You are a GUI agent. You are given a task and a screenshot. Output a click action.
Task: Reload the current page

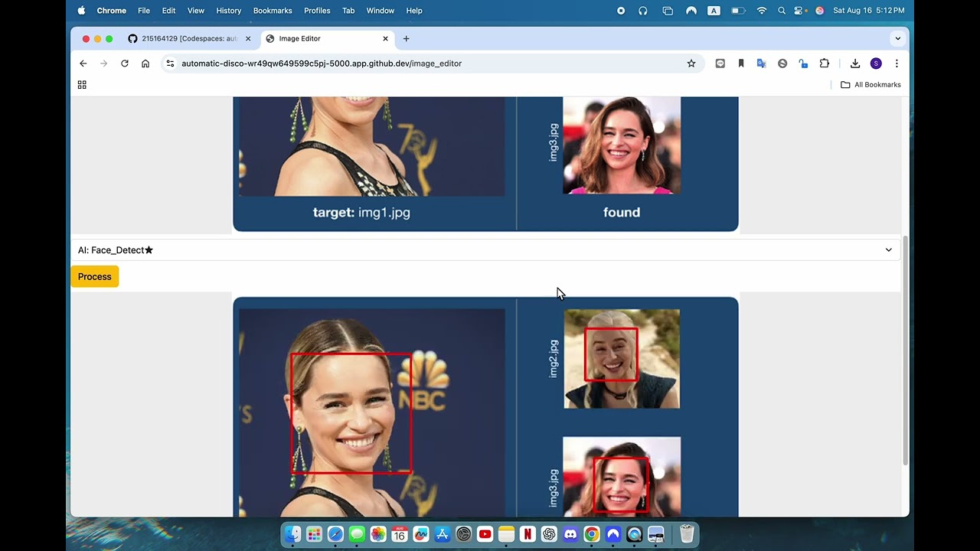(125, 64)
